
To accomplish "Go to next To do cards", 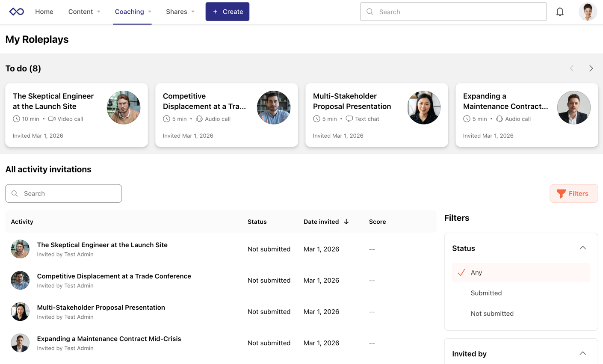I will click(x=591, y=68).
